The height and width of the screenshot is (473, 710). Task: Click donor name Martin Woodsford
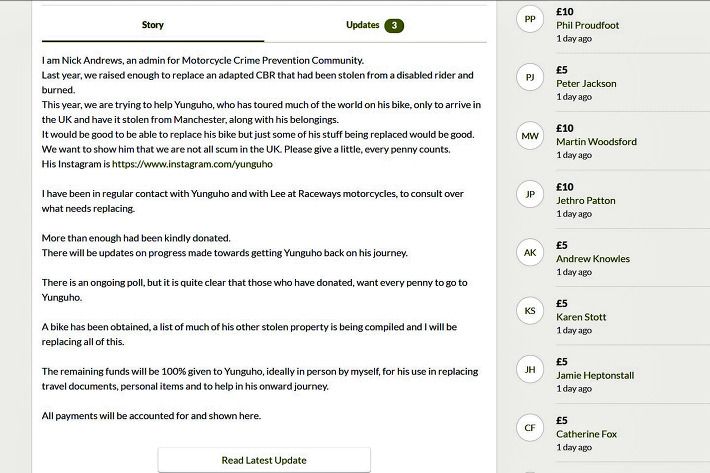pyautogui.click(x=596, y=142)
